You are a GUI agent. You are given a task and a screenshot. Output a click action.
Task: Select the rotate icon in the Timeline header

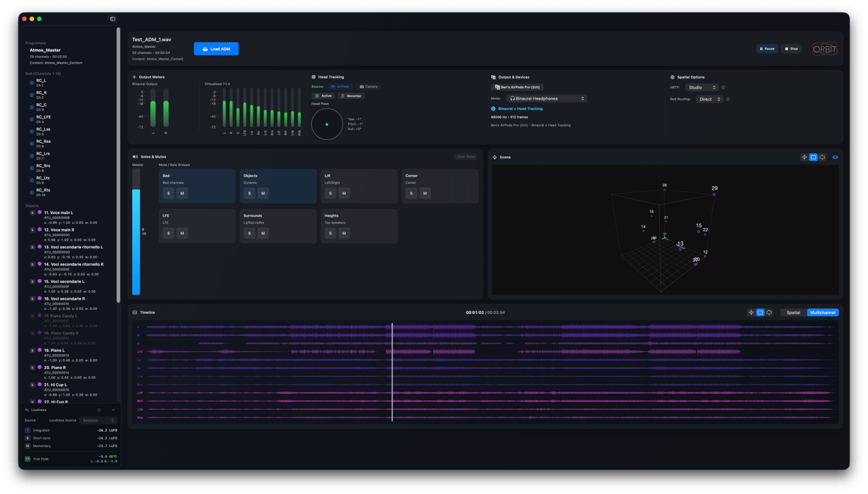[x=769, y=313]
